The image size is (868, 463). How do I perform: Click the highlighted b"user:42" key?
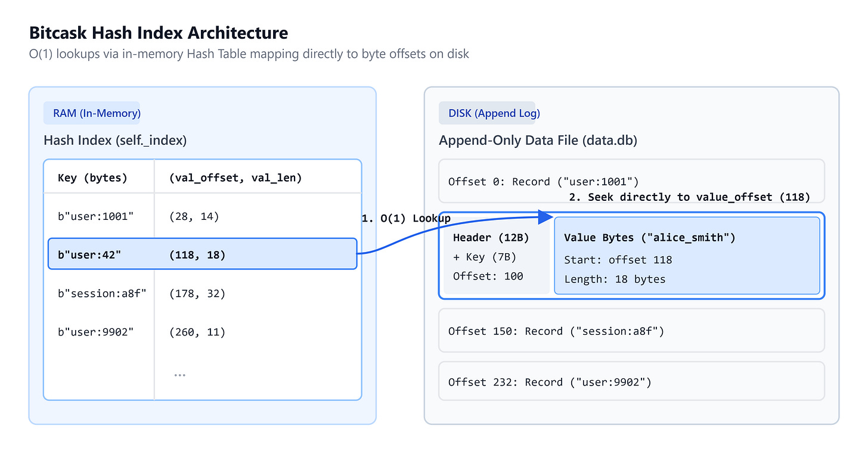point(89,255)
